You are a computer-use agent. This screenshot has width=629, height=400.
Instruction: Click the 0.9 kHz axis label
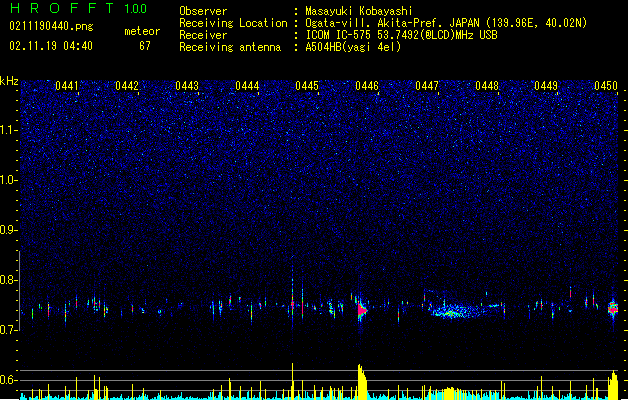tap(9, 230)
